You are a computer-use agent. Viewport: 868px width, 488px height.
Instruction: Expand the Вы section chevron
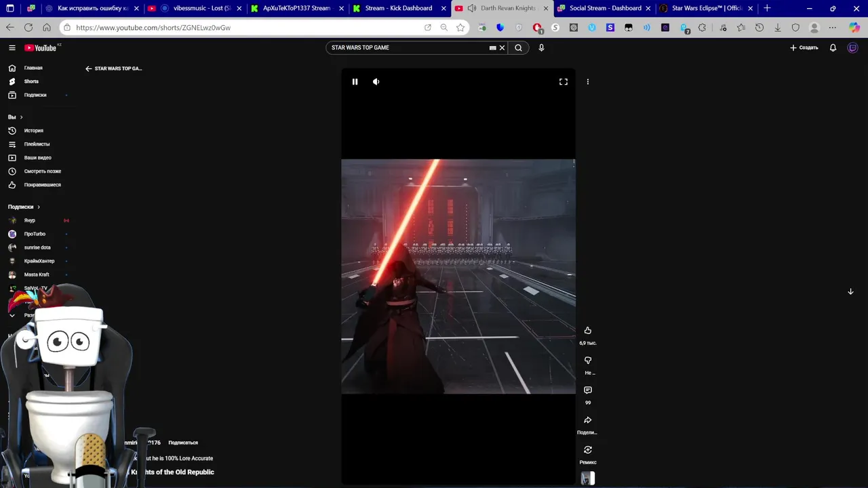[21, 117]
